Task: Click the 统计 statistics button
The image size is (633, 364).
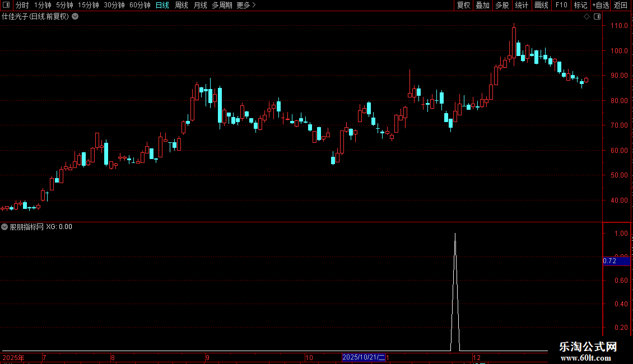Action: click(521, 5)
